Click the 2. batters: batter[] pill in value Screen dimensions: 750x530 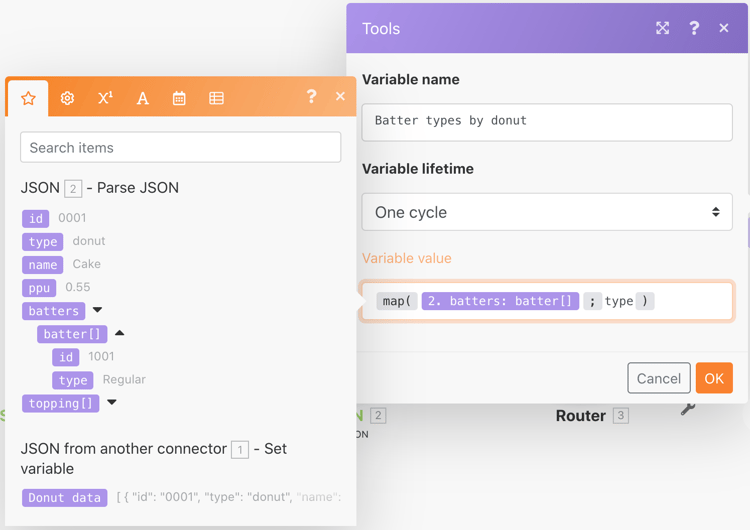(x=500, y=301)
